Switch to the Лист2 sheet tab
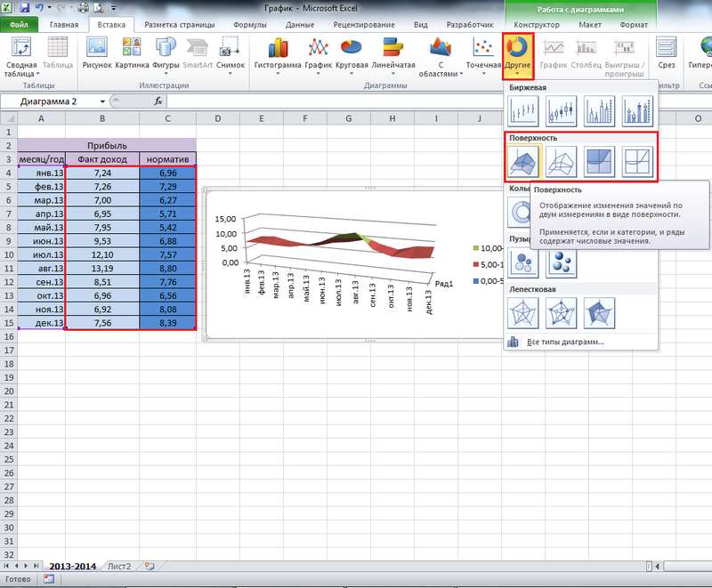The image size is (712, 588). pos(119,567)
